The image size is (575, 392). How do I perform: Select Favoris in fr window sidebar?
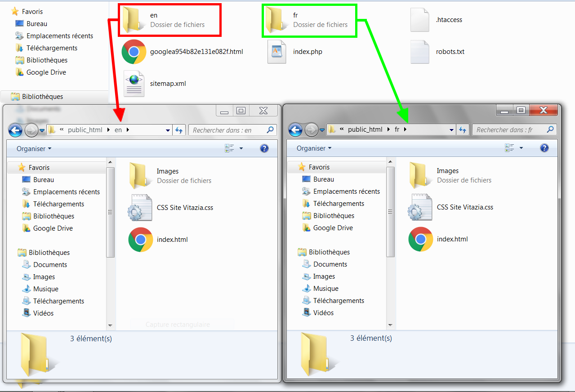click(x=314, y=167)
